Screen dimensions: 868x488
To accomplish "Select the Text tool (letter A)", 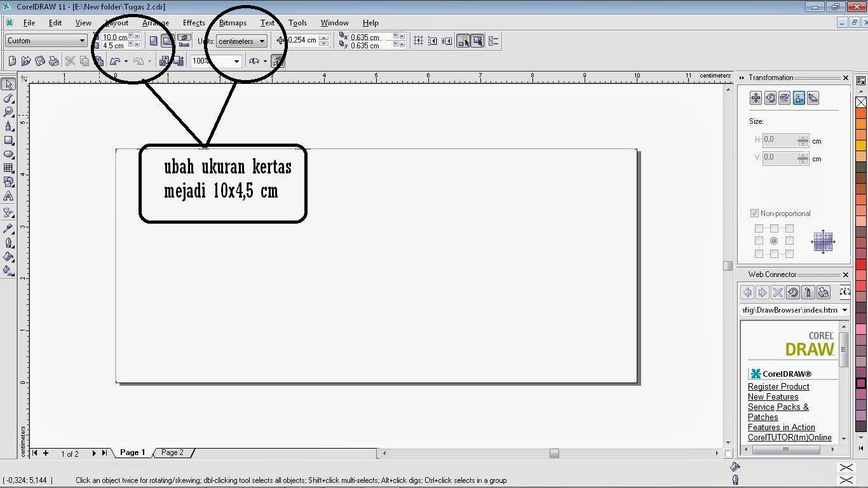I will point(8,196).
